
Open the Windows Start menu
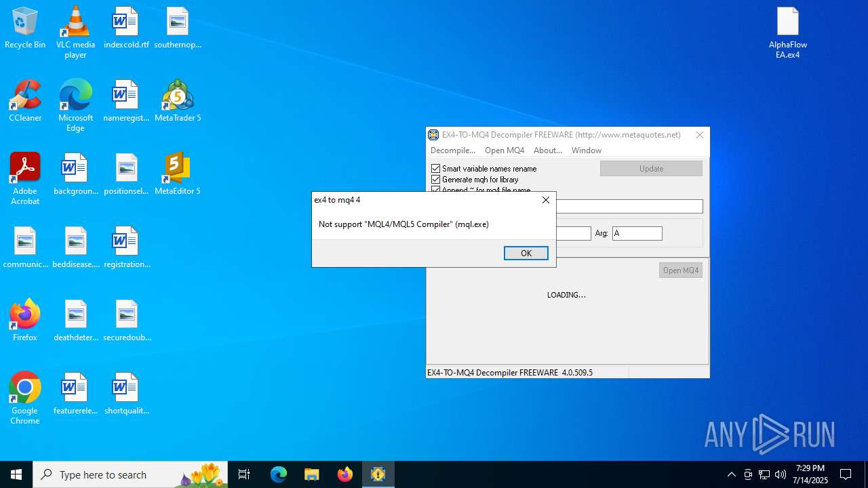pos(16,474)
